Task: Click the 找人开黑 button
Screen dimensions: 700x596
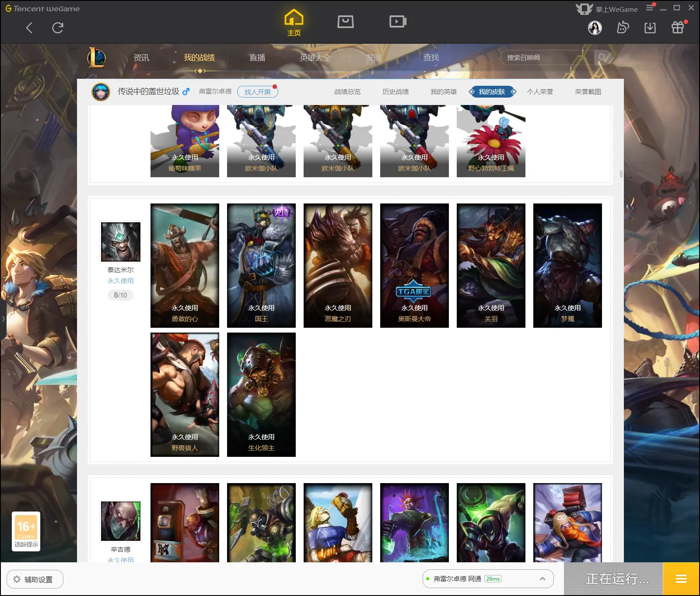Action: click(x=258, y=92)
